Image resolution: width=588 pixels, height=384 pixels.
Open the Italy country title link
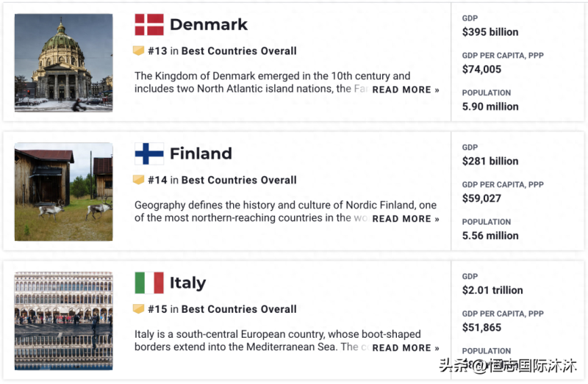coord(187,283)
